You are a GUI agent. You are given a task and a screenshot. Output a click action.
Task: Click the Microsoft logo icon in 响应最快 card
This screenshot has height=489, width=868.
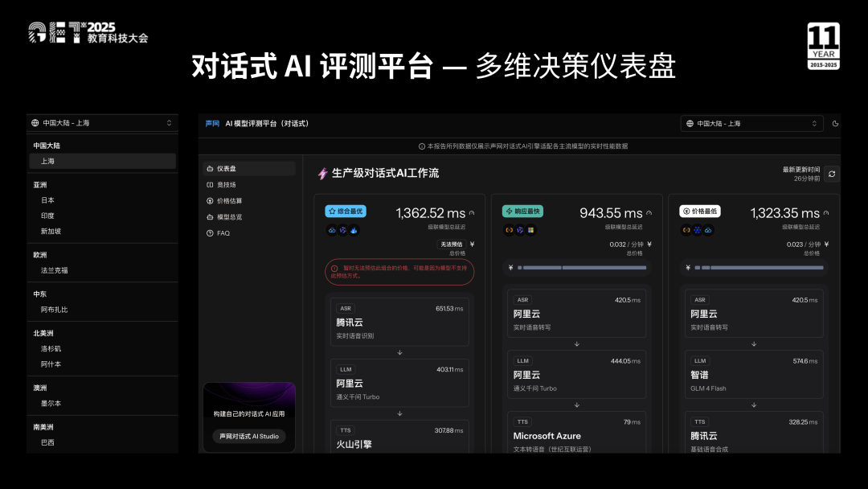pos(531,230)
